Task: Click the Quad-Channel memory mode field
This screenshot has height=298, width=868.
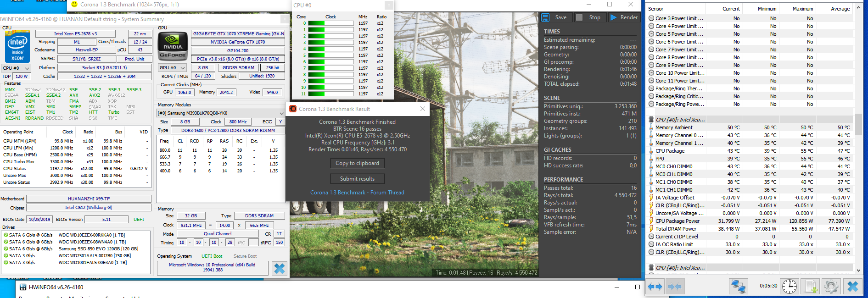Action: tap(217, 233)
